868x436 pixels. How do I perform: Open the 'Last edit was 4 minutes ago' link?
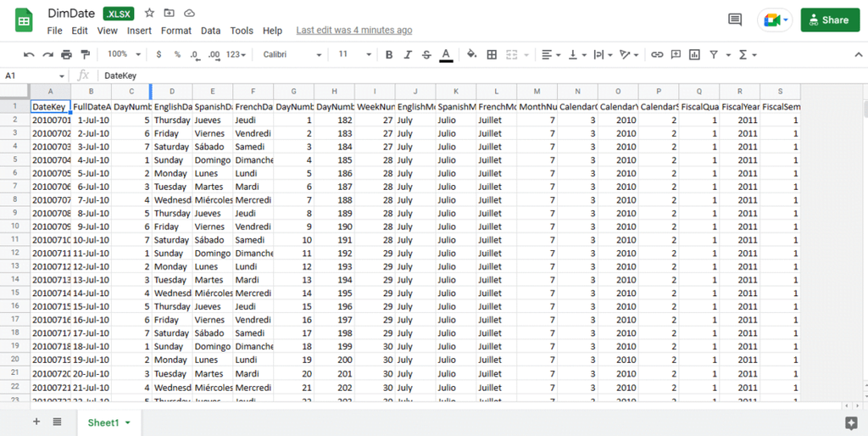(353, 31)
